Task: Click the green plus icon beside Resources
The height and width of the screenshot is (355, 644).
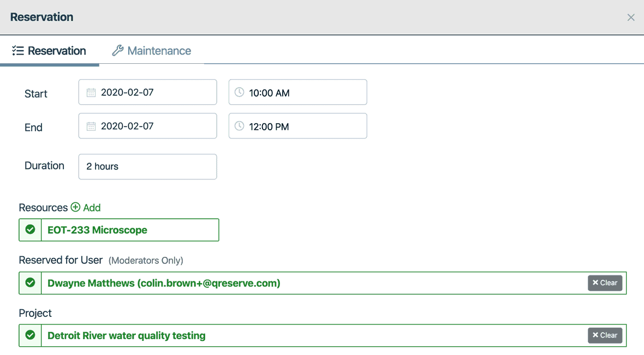Action: [74, 208]
